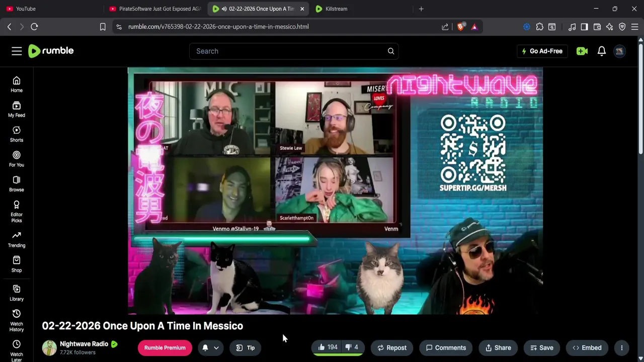The image size is (644, 362).
Task: Open the browser extensions puzzle icon
Action: (x=539, y=27)
